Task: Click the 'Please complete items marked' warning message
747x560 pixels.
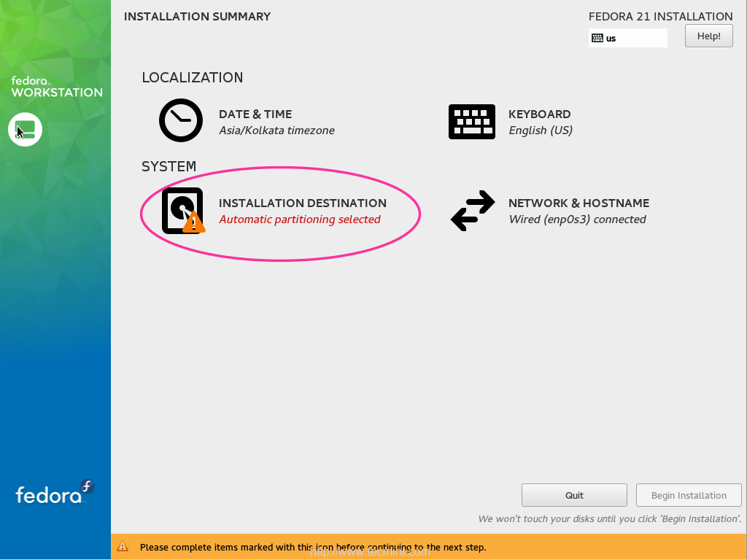Action: pos(313,547)
